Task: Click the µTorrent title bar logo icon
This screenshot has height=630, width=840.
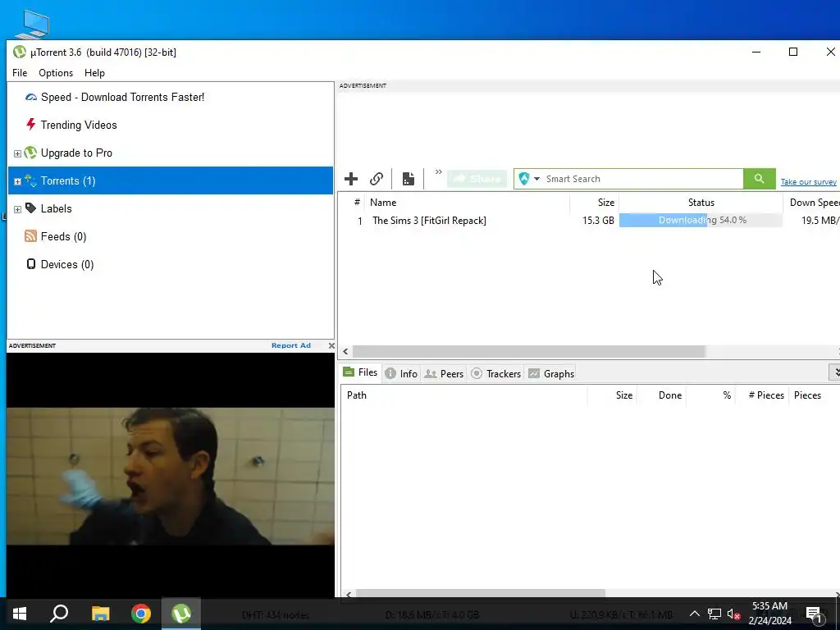Action: tap(20, 52)
